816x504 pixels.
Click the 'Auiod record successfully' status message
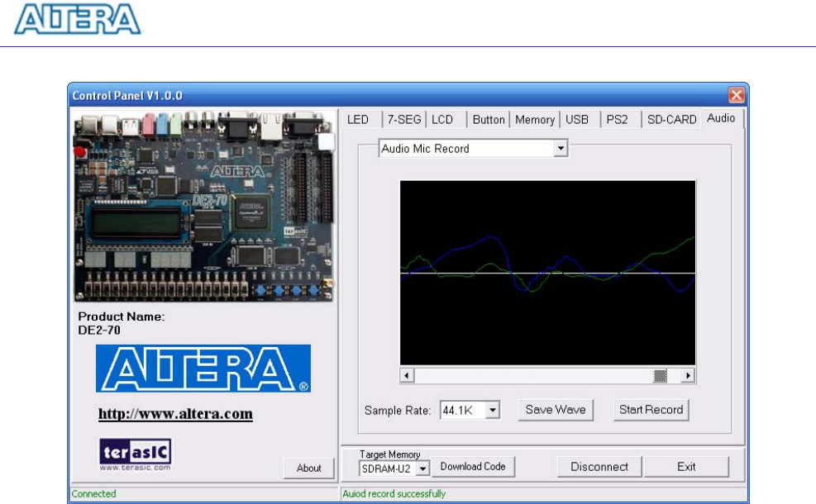[x=394, y=493]
